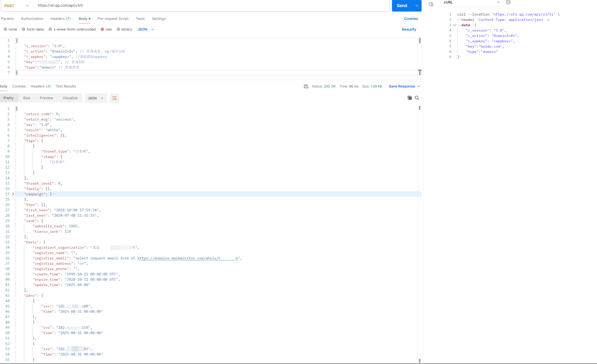Open search in response with magnifier icon
This screenshot has width=597, height=364.
coord(417,98)
